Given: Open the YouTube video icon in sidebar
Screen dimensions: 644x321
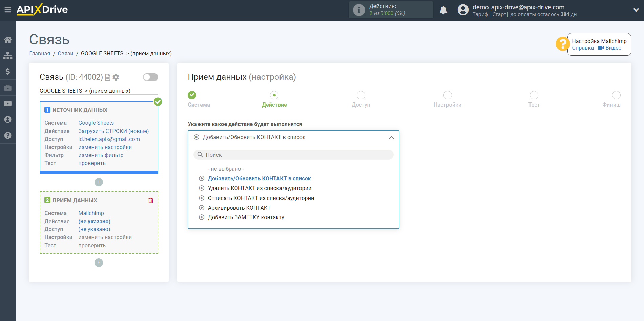Looking at the screenshot, I should [x=8, y=104].
